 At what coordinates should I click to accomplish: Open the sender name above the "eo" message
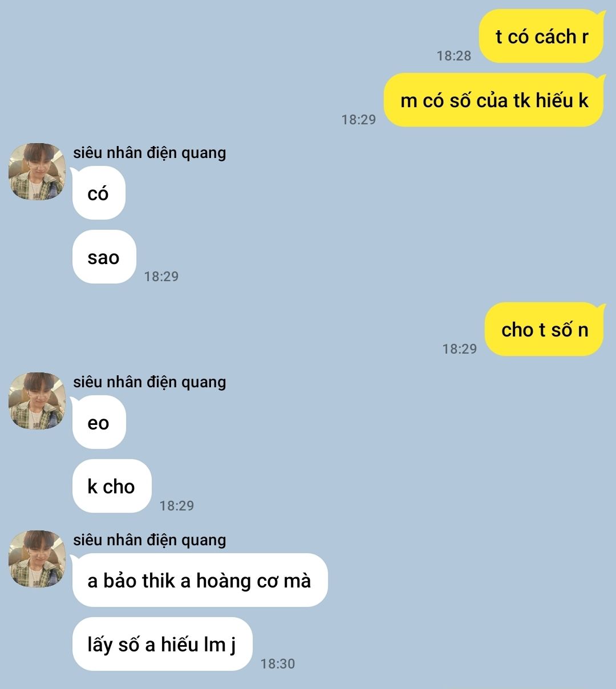point(149,382)
